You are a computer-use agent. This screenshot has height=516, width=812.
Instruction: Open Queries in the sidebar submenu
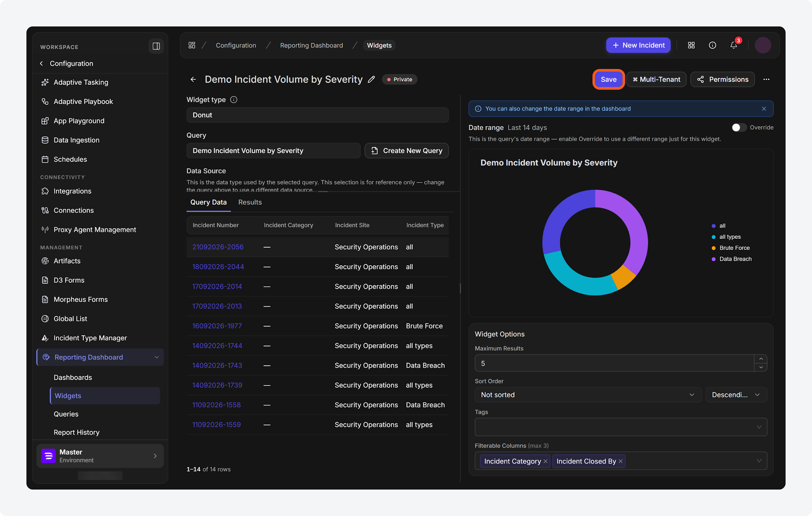66,414
